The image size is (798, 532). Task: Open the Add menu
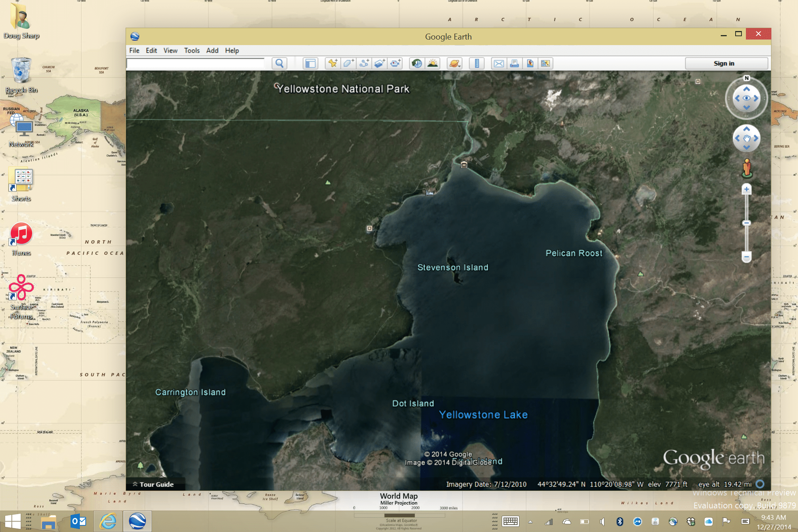(x=212, y=51)
